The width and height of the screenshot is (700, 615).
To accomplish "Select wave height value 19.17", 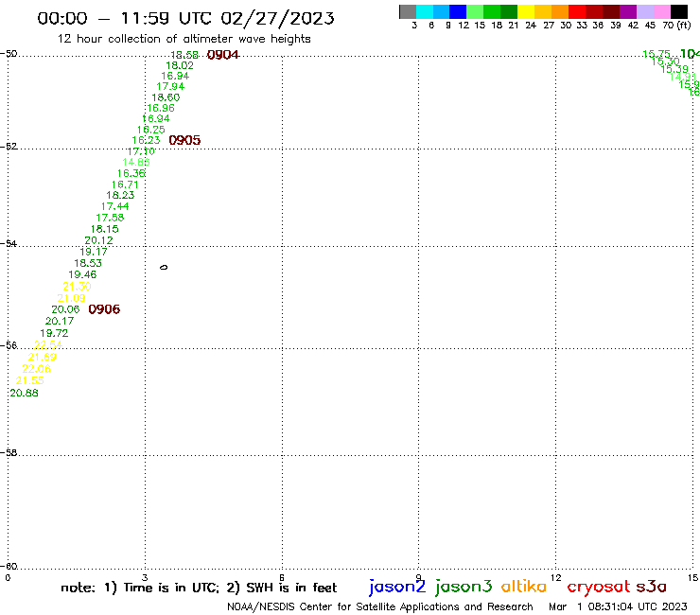I will [x=94, y=252].
